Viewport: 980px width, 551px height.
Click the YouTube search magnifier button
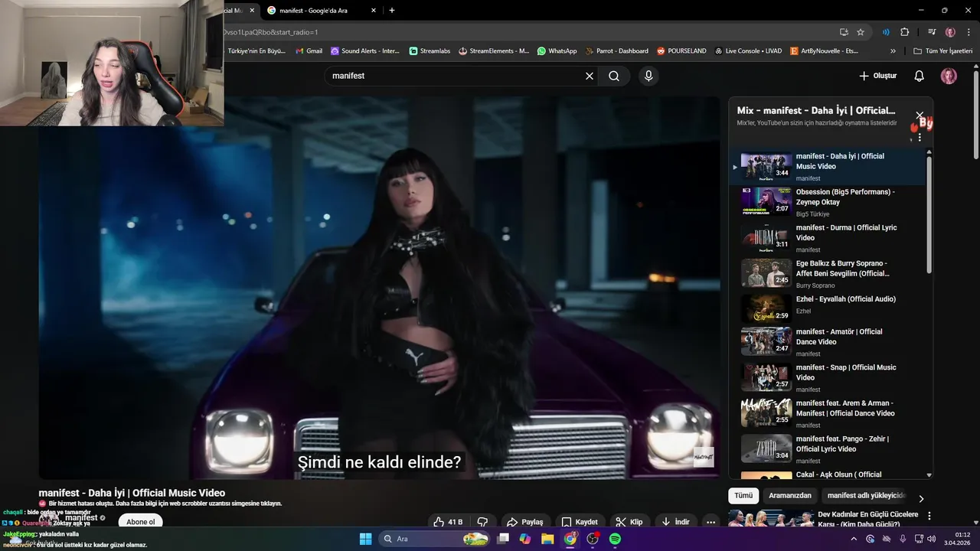pos(614,76)
